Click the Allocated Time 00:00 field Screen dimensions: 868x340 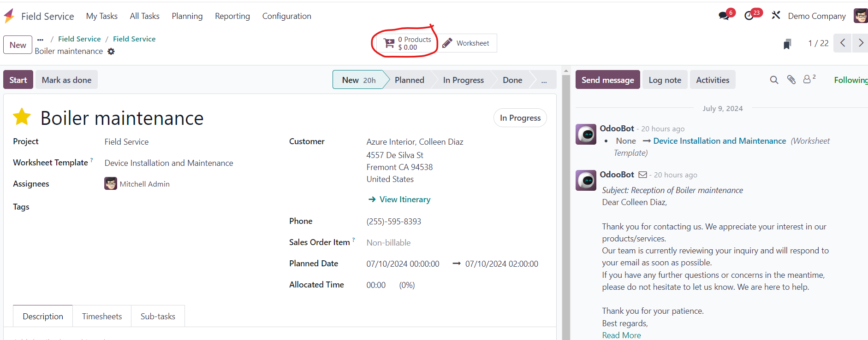tap(376, 285)
